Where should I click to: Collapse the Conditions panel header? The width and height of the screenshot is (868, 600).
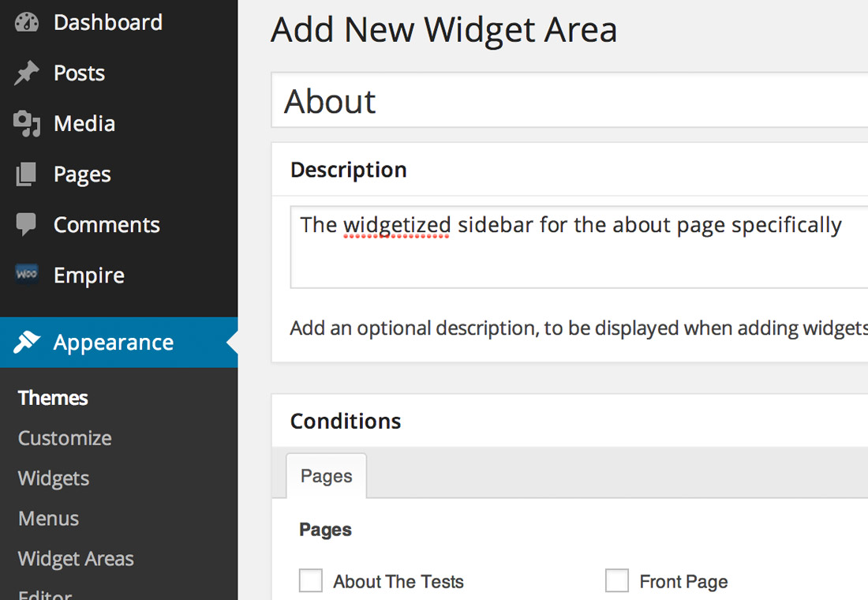coord(346,421)
